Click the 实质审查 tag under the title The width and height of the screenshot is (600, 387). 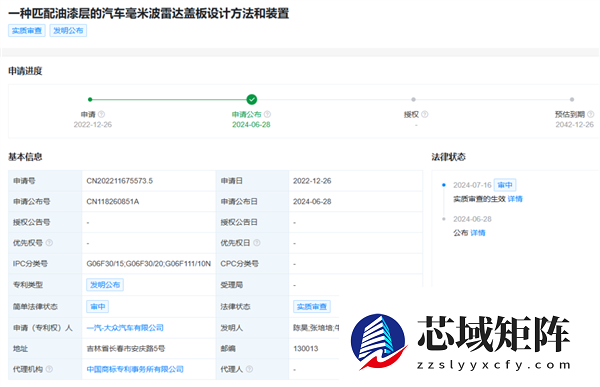27,31
